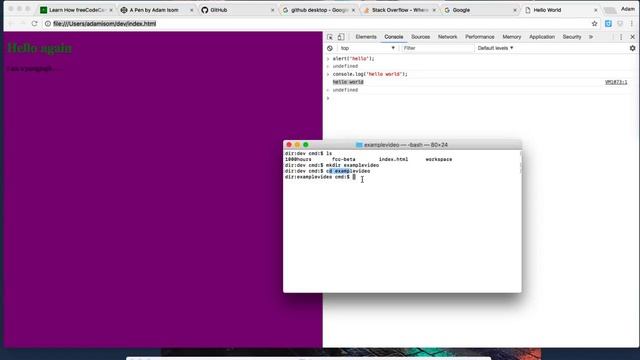Click the address bar URL
Screen dimensions: 640x360
(x=104, y=24)
